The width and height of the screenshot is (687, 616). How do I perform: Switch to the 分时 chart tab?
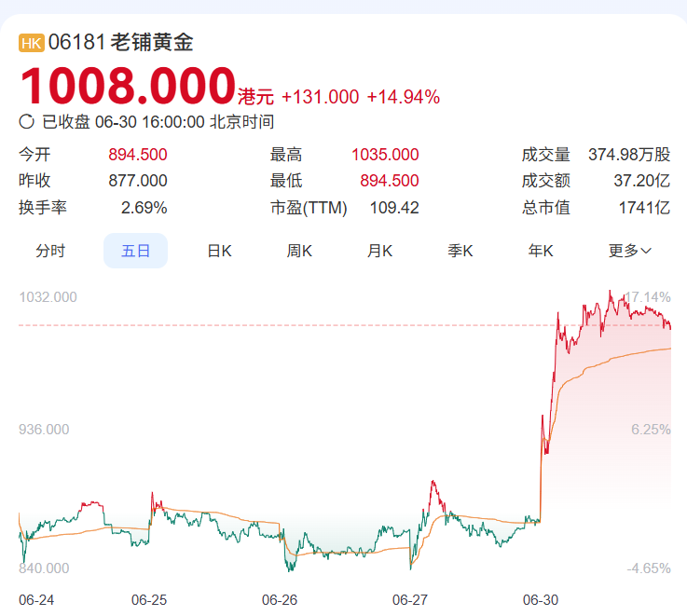pyautogui.click(x=50, y=251)
